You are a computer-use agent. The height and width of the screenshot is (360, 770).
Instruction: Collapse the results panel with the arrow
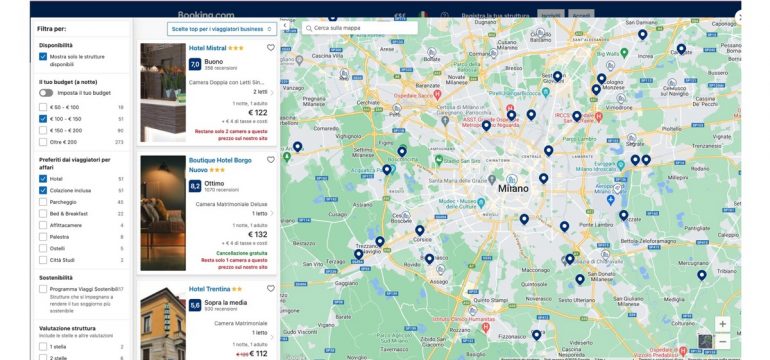pos(285,26)
